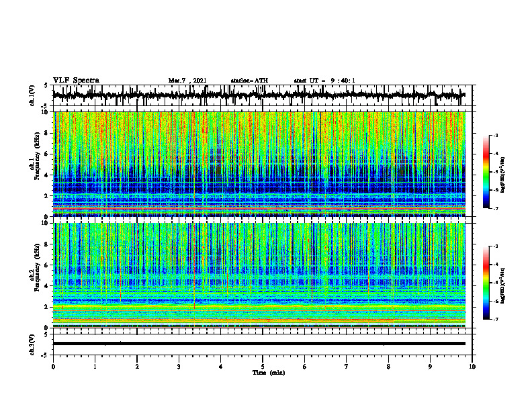532x411 pixels.
Task: Click the ch.2 spectrogram color scale bar
Action: point(486,283)
